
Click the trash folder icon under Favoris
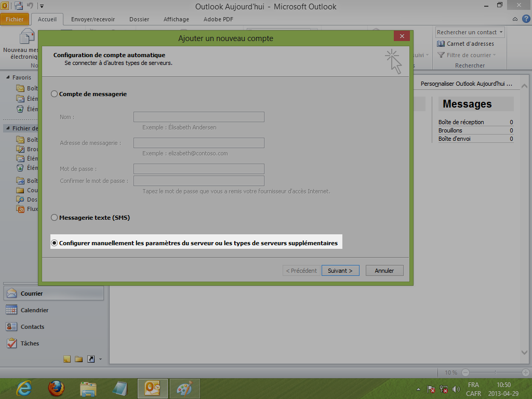pyautogui.click(x=20, y=109)
